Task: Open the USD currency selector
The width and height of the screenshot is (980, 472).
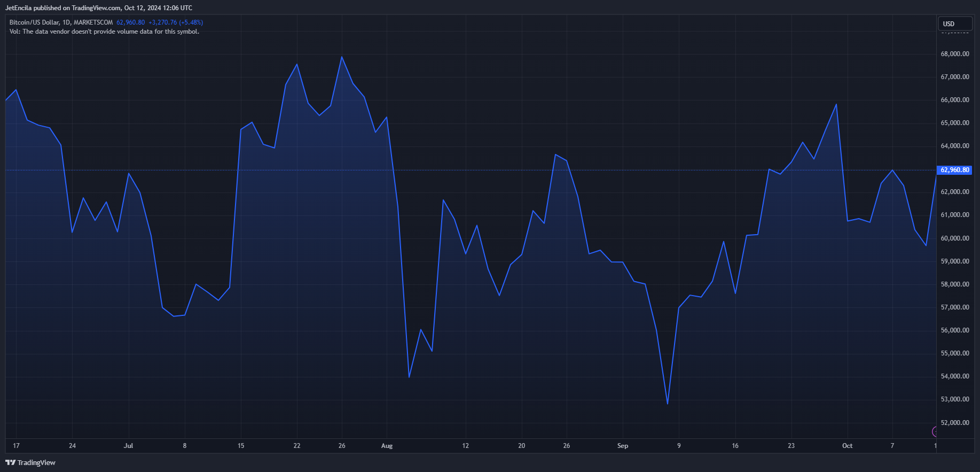Action: [x=954, y=24]
